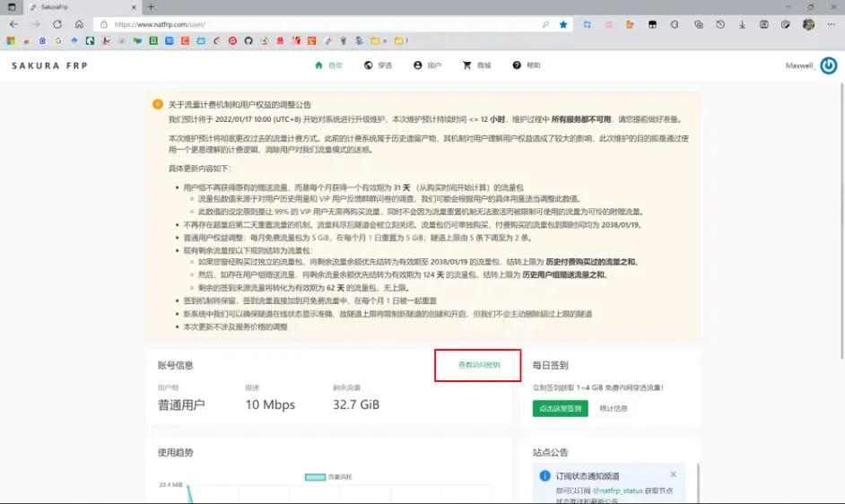845x504 pixels.
Task: Dismiss the 订阅状态通知频道 notice
Action: coord(674,474)
